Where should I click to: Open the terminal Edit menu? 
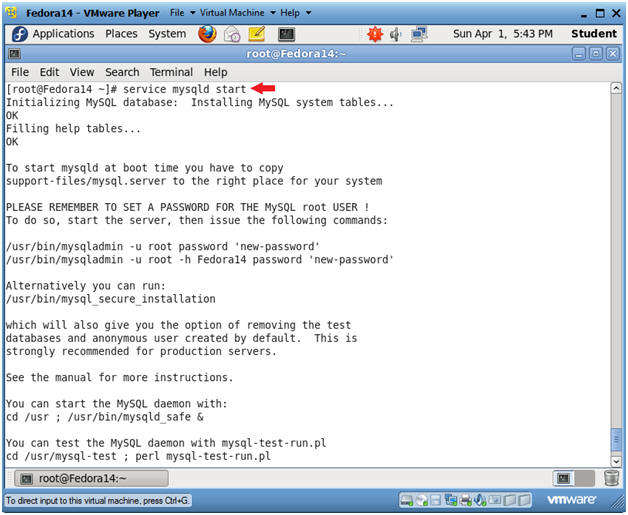[49, 72]
